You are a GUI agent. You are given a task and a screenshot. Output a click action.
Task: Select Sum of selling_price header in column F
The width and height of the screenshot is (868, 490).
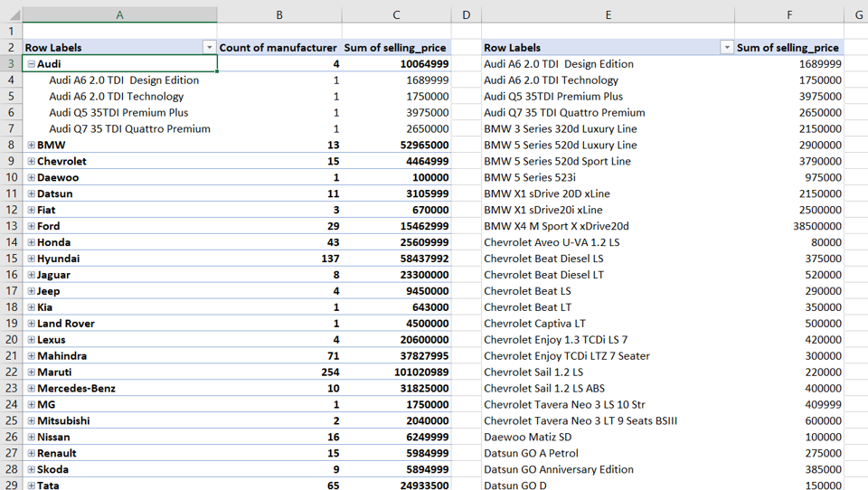(788, 48)
